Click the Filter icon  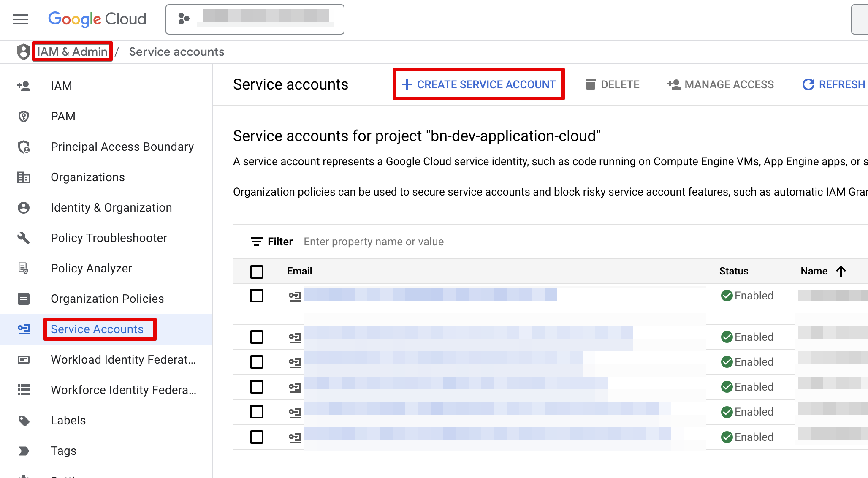click(x=256, y=242)
